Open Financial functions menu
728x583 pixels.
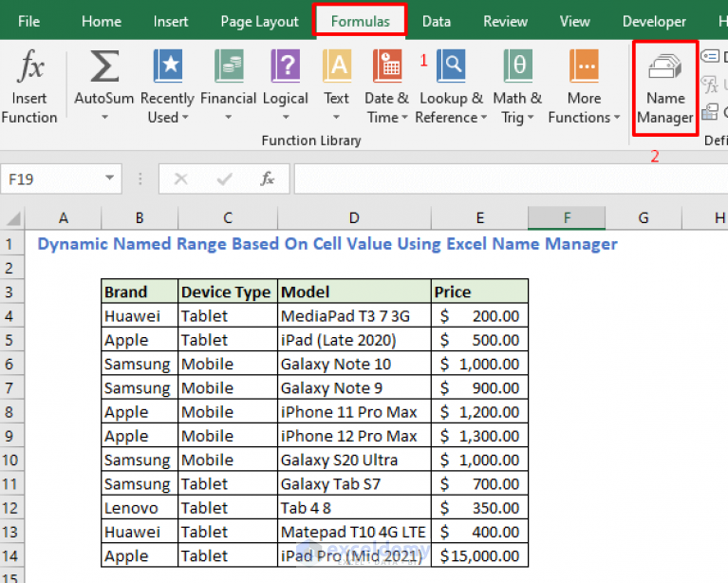(x=229, y=86)
